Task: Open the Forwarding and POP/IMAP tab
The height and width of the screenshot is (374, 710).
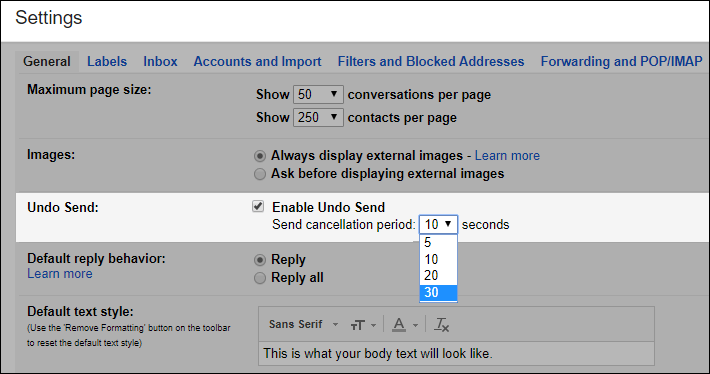Action: pyautogui.click(x=621, y=62)
